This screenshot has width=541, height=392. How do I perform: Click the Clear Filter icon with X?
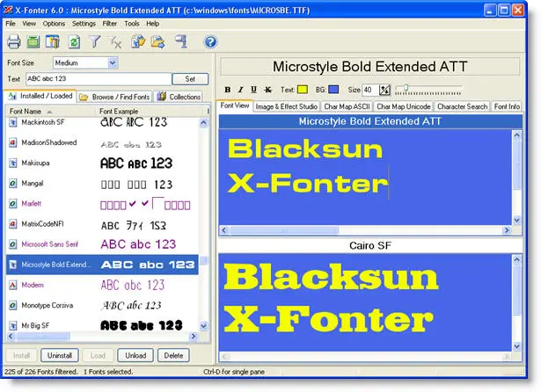(x=115, y=42)
